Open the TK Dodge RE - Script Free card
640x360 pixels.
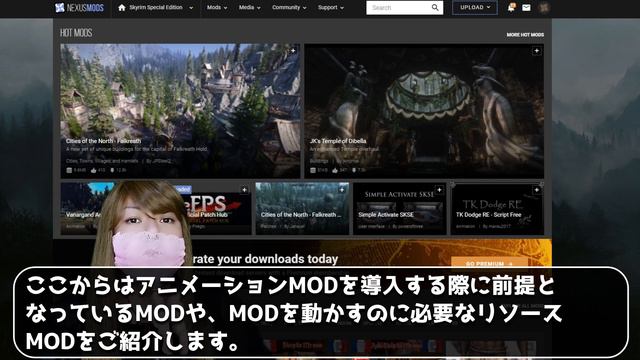click(497, 209)
